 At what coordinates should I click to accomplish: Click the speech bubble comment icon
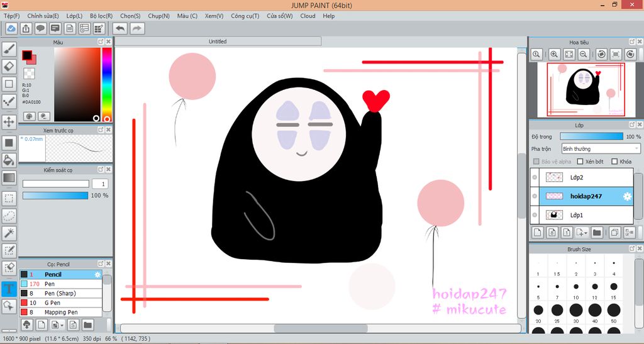(41, 28)
